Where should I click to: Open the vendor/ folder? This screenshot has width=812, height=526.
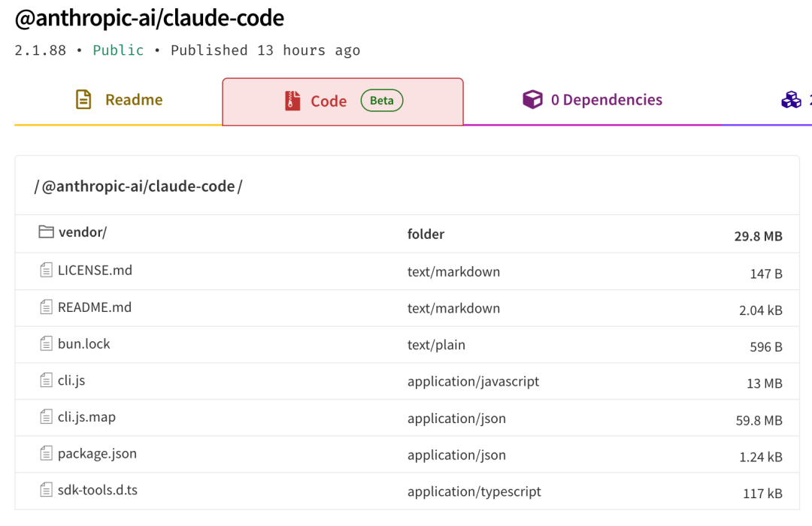(x=83, y=232)
